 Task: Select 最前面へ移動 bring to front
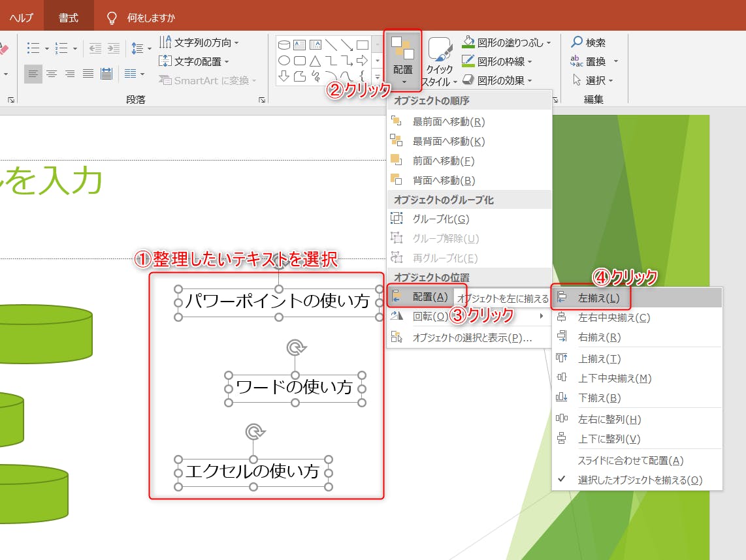[448, 122]
